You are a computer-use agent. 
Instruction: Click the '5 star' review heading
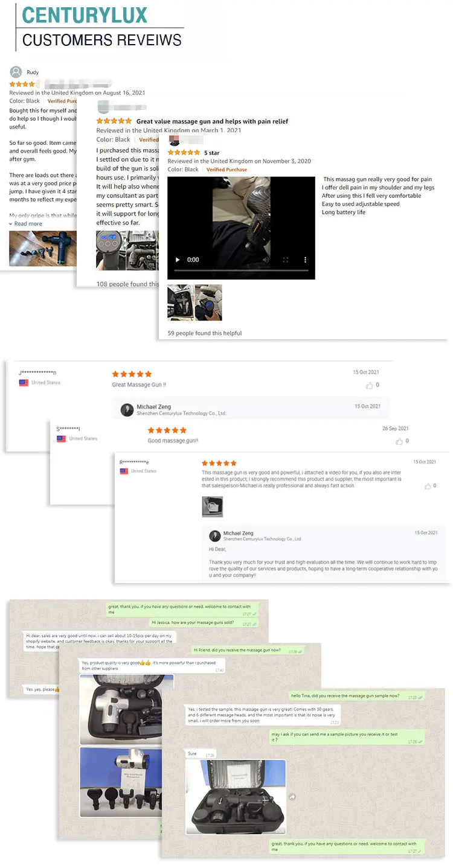tap(211, 153)
